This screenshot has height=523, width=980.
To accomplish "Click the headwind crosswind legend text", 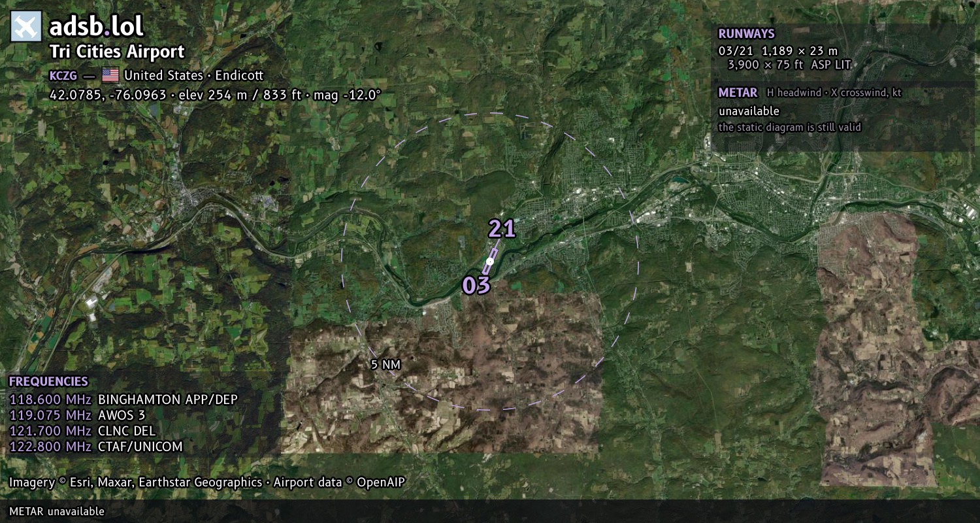I will [834, 93].
